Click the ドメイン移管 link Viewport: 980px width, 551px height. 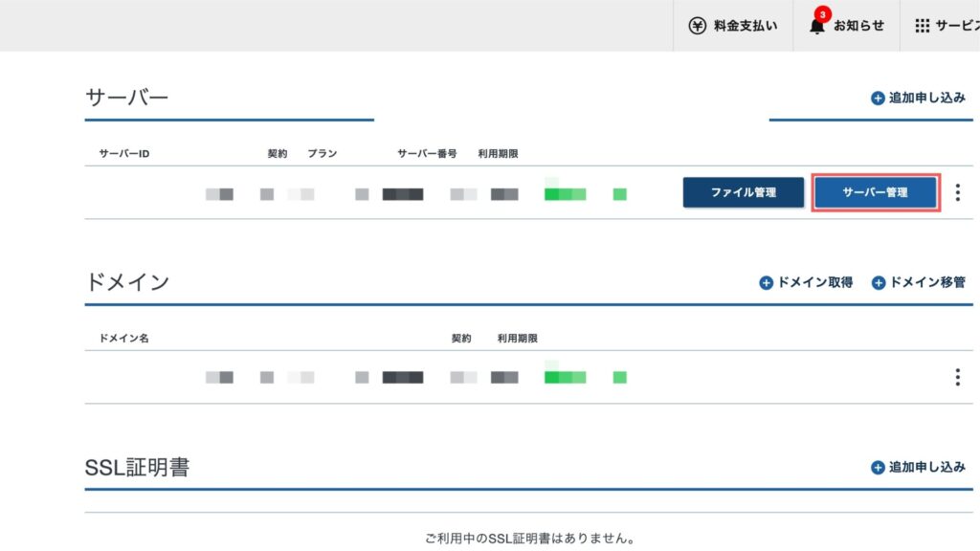tap(919, 282)
